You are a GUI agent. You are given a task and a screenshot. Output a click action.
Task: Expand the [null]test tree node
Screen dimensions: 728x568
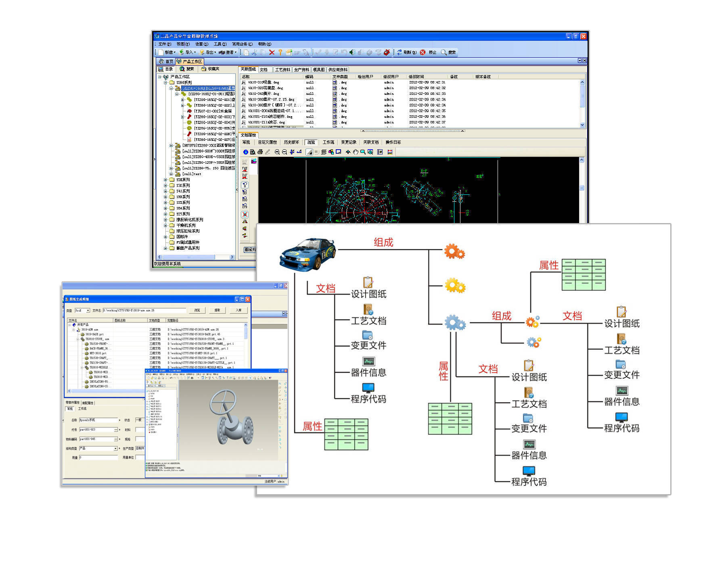(171, 174)
